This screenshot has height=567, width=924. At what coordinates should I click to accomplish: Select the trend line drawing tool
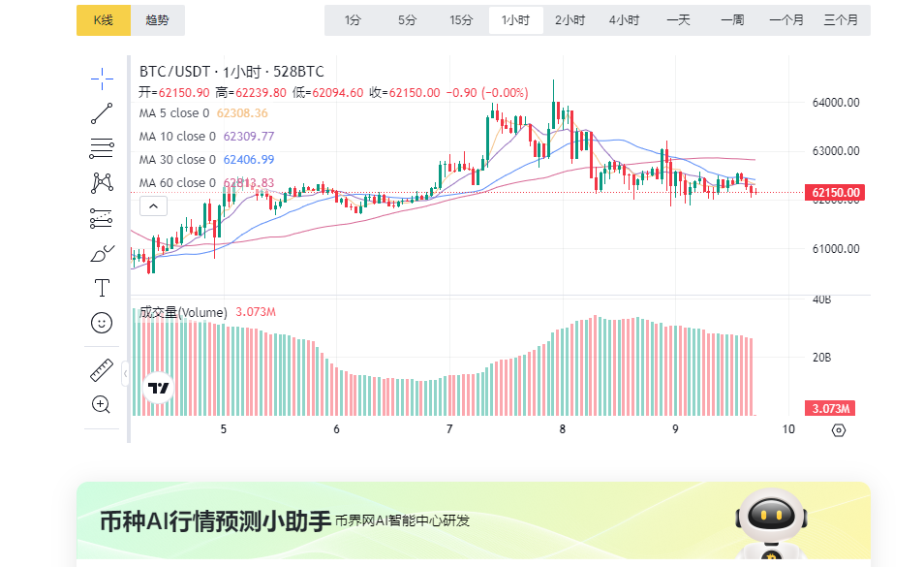click(102, 113)
